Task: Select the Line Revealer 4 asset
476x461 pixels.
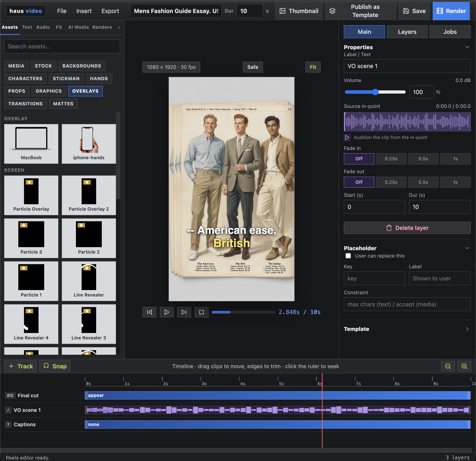Action: (31, 324)
